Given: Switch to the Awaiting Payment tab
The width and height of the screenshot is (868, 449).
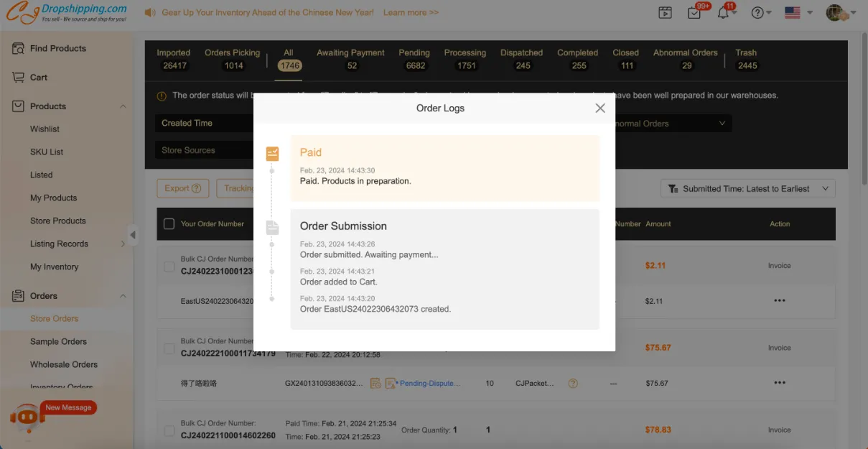Looking at the screenshot, I should [x=350, y=58].
